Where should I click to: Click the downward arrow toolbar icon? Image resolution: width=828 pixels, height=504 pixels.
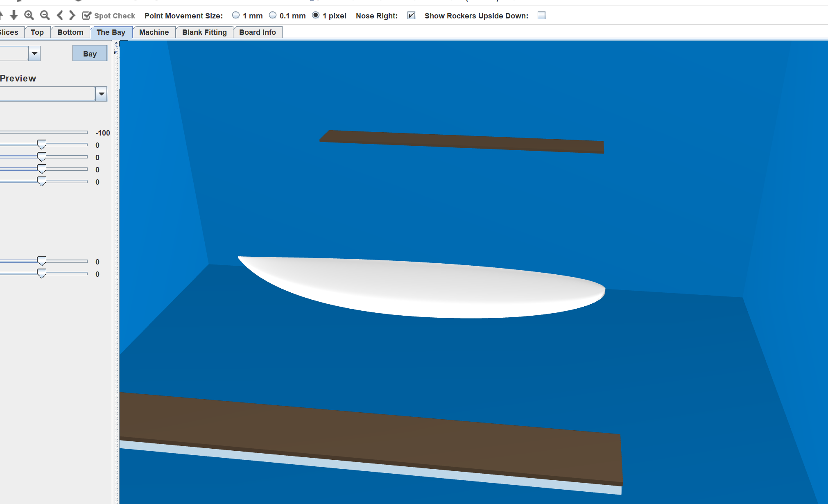pyautogui.click(x=14, y=15)
